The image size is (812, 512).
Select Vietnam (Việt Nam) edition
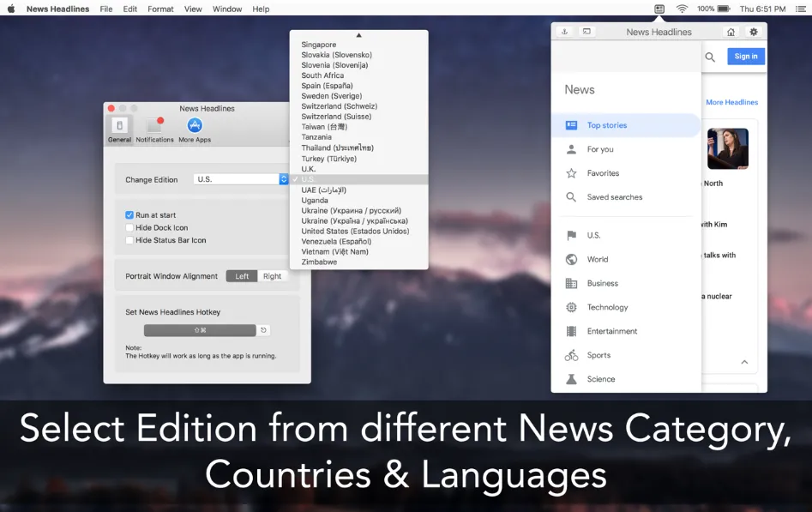pyautogui.click(x=359, y=252)
